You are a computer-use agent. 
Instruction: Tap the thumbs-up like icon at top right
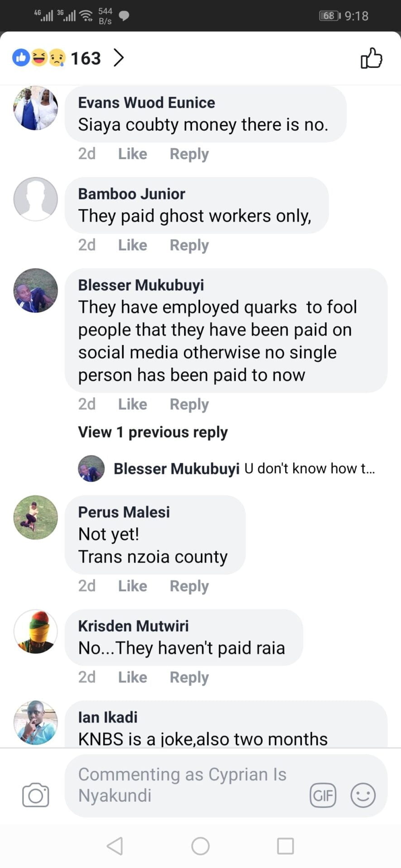pos(371,58)
